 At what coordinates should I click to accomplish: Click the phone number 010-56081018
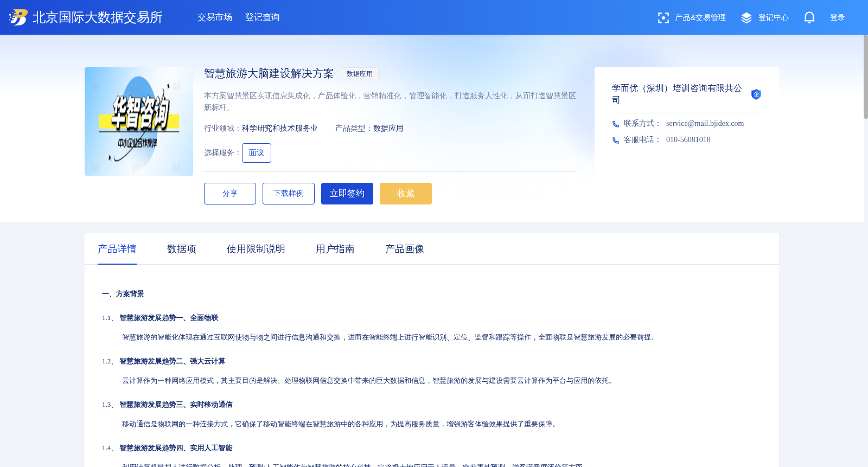[x=688, y=140]
